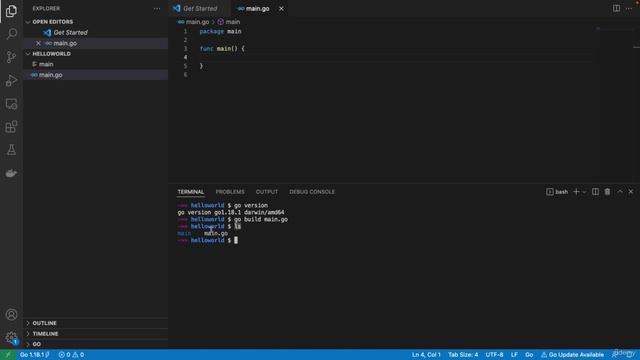Expand the Timeline section
Image resolution: width=640 pixels, height=360 pixels.
(x=45, y=333)
